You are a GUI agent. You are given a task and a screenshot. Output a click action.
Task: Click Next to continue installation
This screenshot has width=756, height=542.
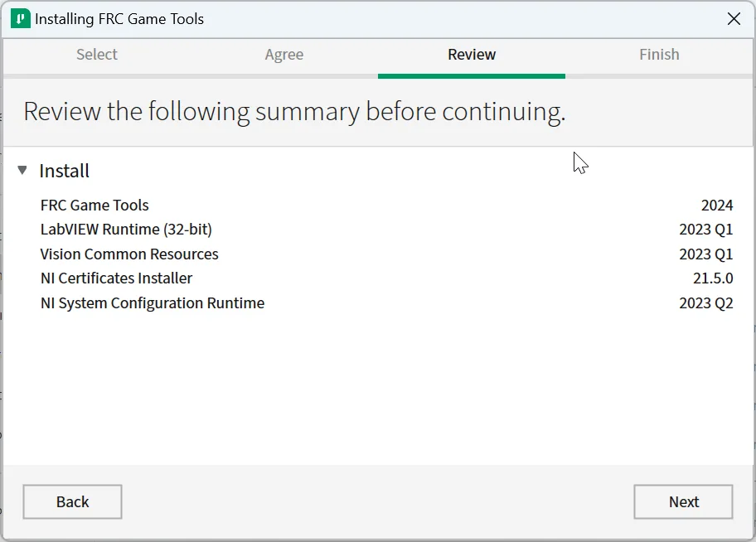(683, 501)
